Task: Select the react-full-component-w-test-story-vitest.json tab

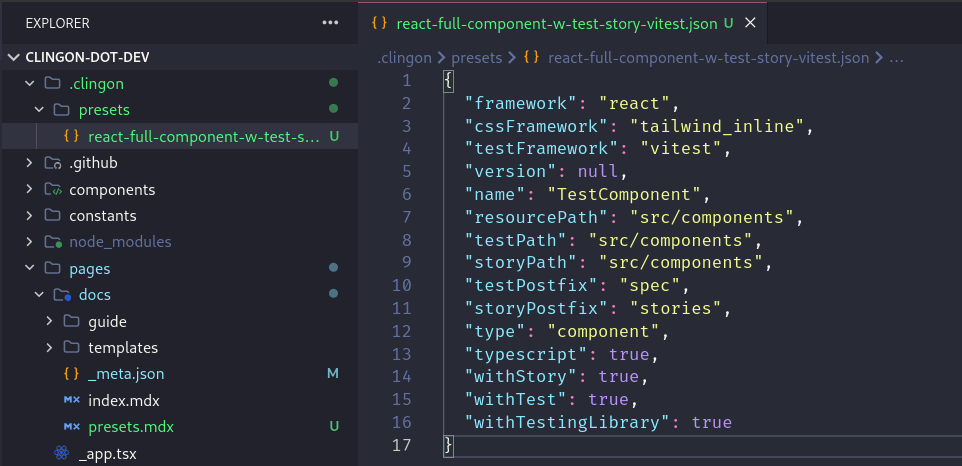Action: (x=556, y=22)
